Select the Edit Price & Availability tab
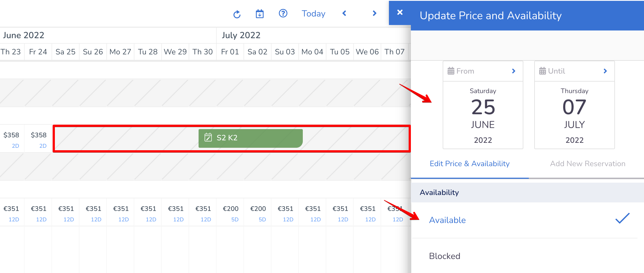644x273 pixels. pos(470,163)
